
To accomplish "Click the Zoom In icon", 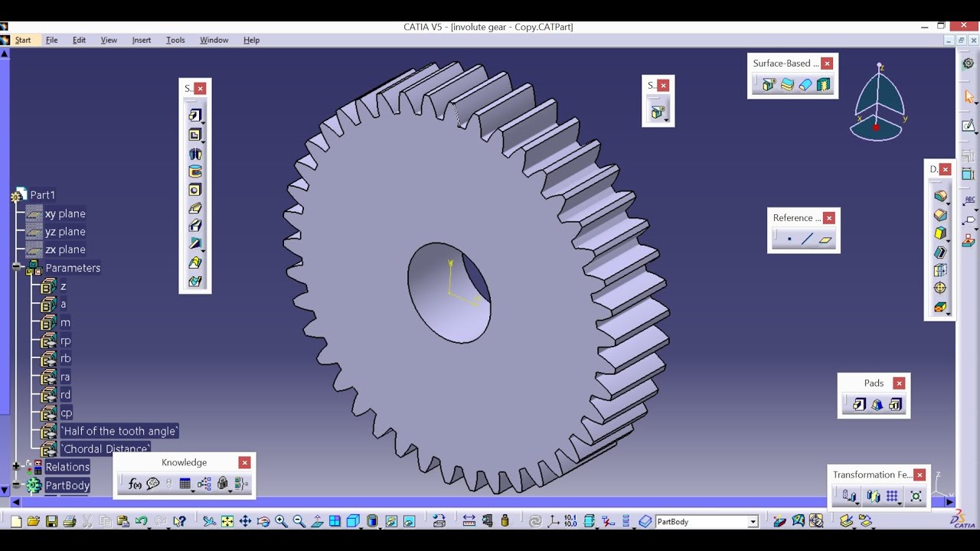I will (281, 521).
